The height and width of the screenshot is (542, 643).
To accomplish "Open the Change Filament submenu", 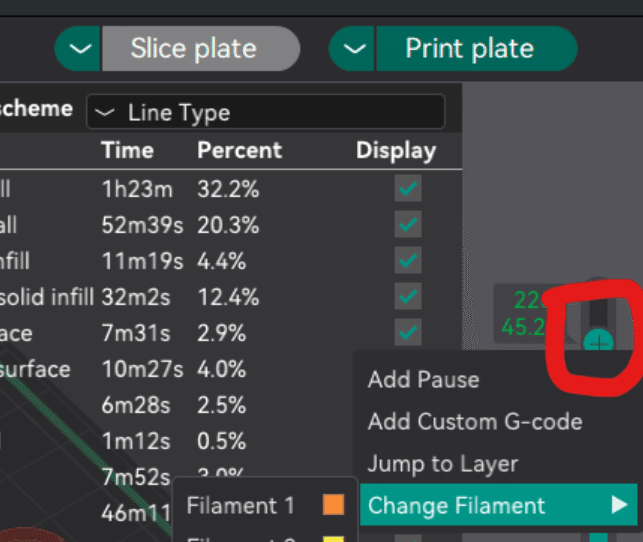I will tap(457, 506).
